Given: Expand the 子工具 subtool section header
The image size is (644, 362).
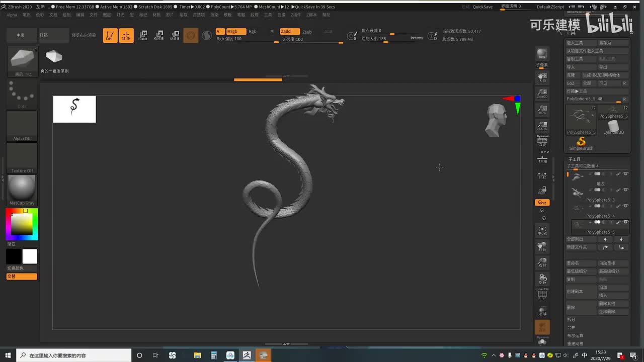Looking at the screenshot, I should pyautogui.click(x=575, y=159).
